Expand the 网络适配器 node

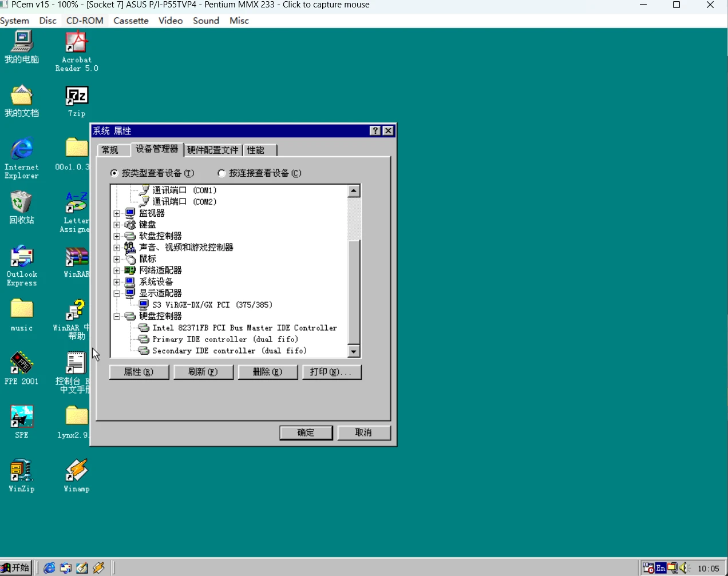click(x=117, y=271)
